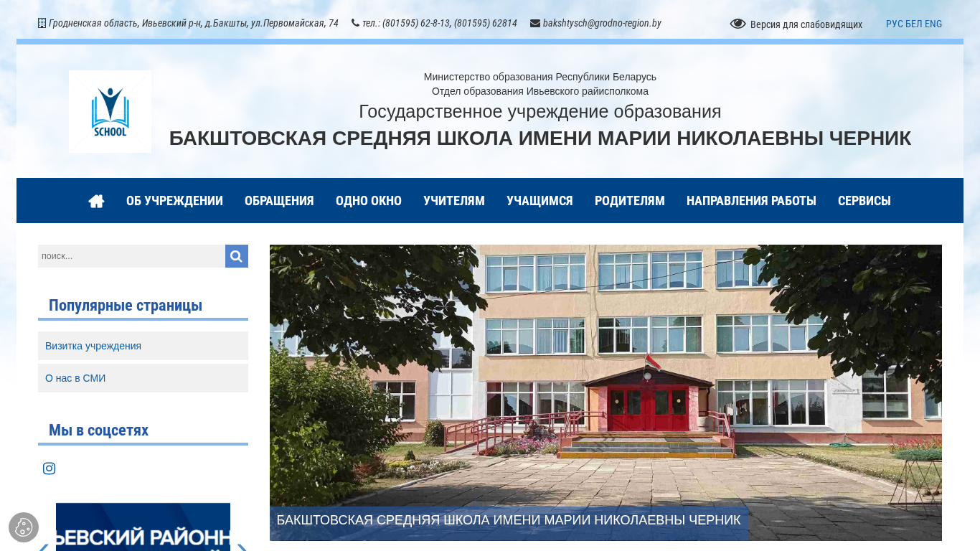The image size is (980, 551).
Task: Switch language to ENG
Action: pyautogui.click(x=933, y=24)
